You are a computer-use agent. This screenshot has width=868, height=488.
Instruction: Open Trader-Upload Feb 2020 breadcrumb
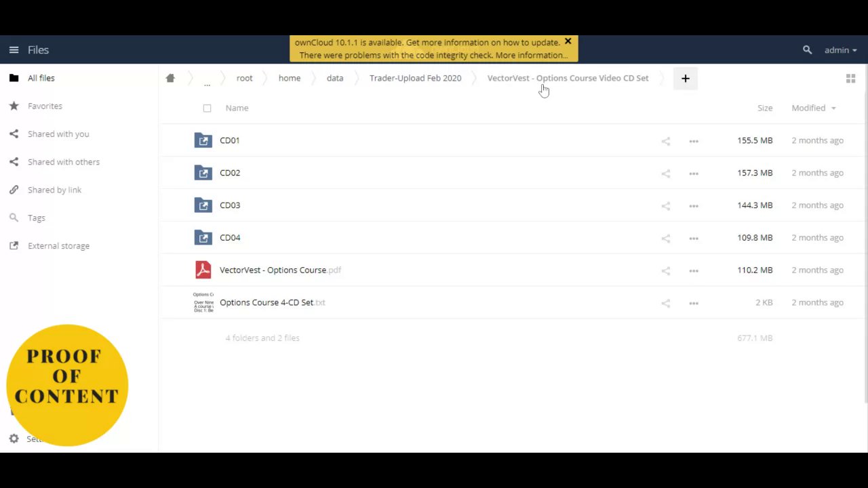tap(415, 78)
